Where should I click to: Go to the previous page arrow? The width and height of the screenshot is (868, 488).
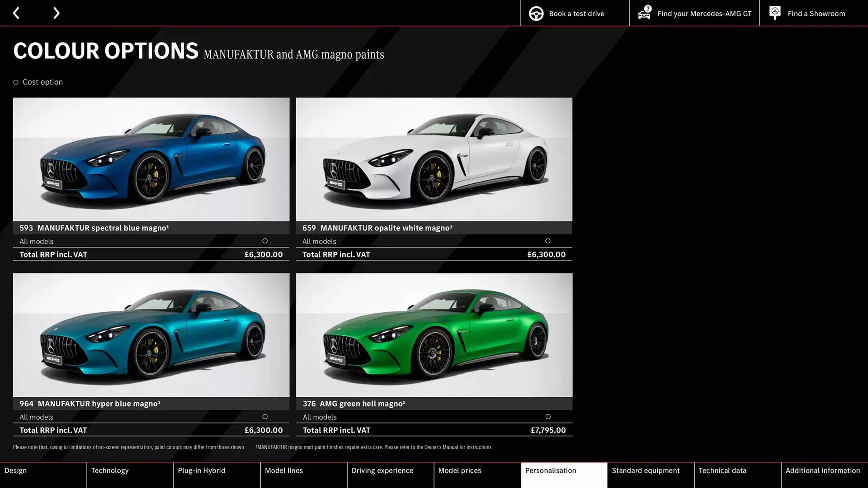click(16, 13)
